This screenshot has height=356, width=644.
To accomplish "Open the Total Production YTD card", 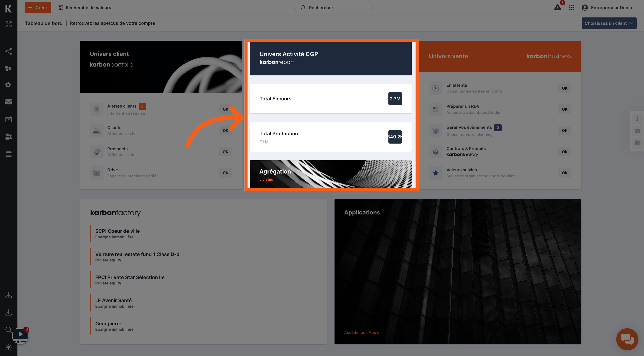I will (330, 137).
